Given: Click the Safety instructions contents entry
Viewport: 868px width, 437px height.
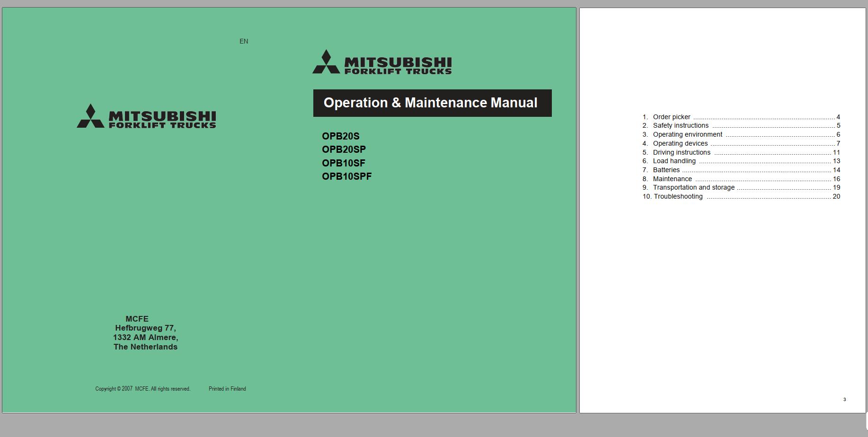Looking at the screenshot, I should (741, 125).
